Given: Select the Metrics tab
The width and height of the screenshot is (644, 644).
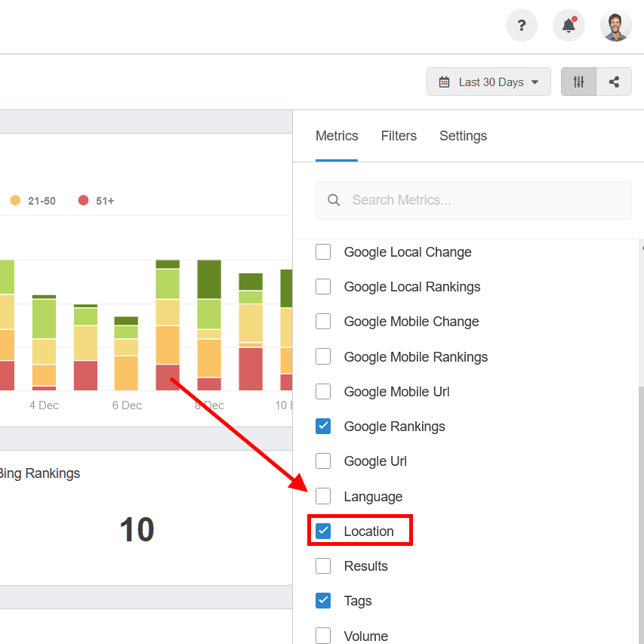Looking at the screenshot, I should pos(337,136).
